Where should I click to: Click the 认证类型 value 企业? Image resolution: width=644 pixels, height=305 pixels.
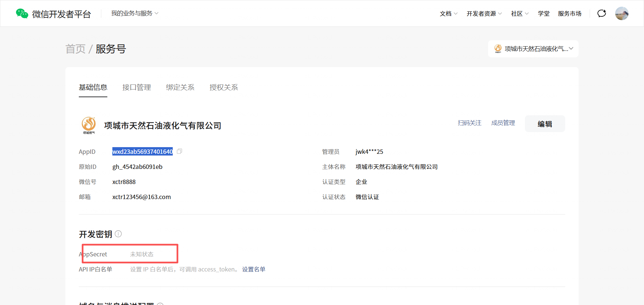pyautogui.click(x=361, y=182)
